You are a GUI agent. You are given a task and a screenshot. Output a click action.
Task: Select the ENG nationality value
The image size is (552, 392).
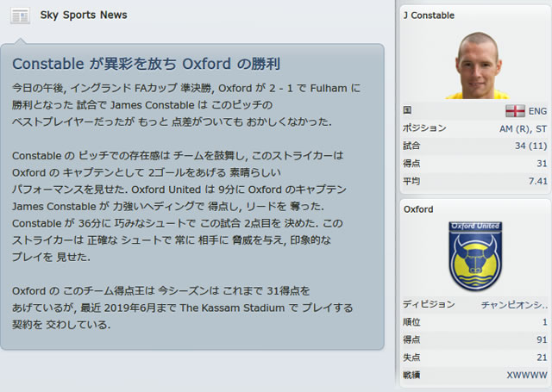537,111
